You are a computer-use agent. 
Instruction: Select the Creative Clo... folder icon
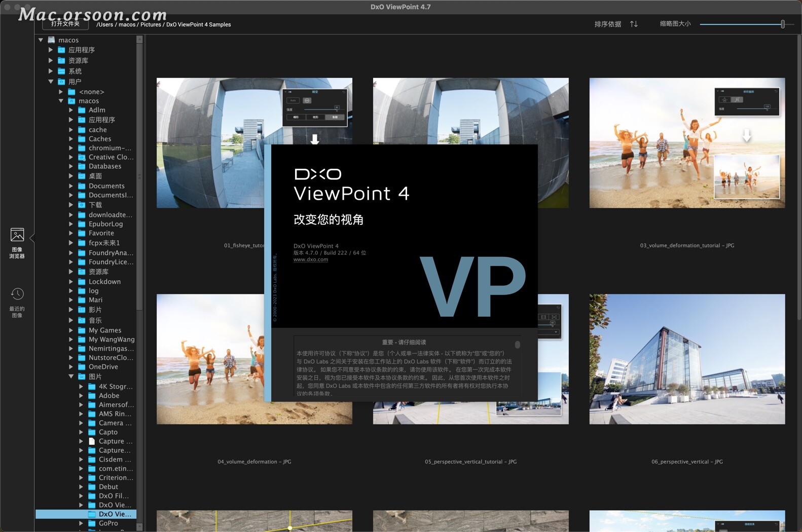[82, 157]
